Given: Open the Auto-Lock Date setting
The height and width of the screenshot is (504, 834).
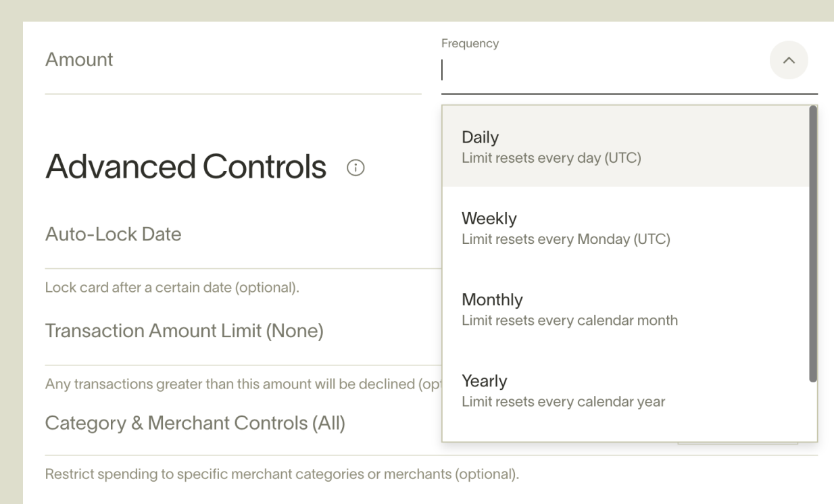Looking at the screenshot, I should (114, 234).
